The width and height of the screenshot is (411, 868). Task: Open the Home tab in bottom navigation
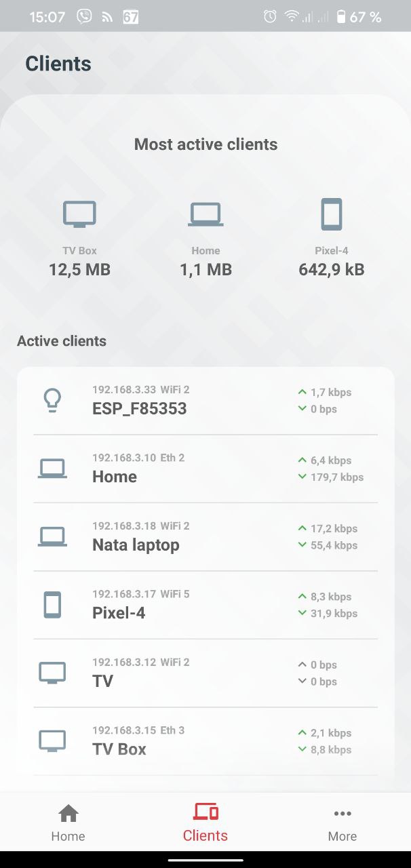[68, 823]
